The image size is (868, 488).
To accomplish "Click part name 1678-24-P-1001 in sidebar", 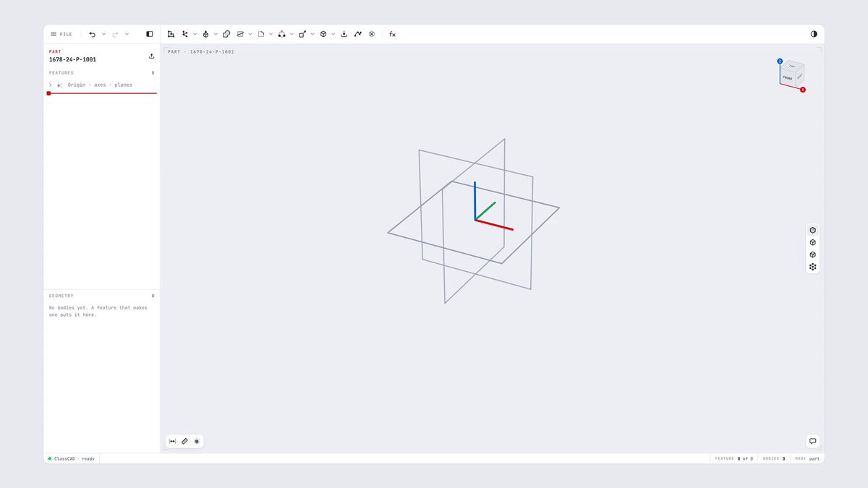I will point(72,59).
